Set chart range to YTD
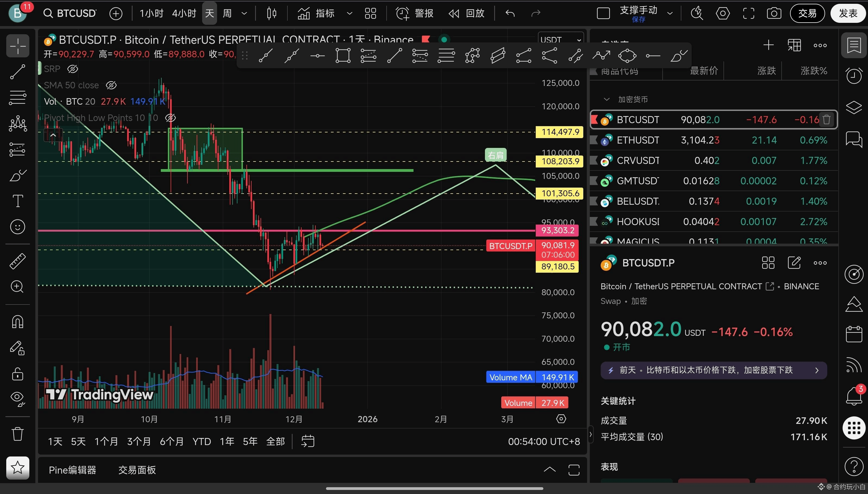 (202, 442)
